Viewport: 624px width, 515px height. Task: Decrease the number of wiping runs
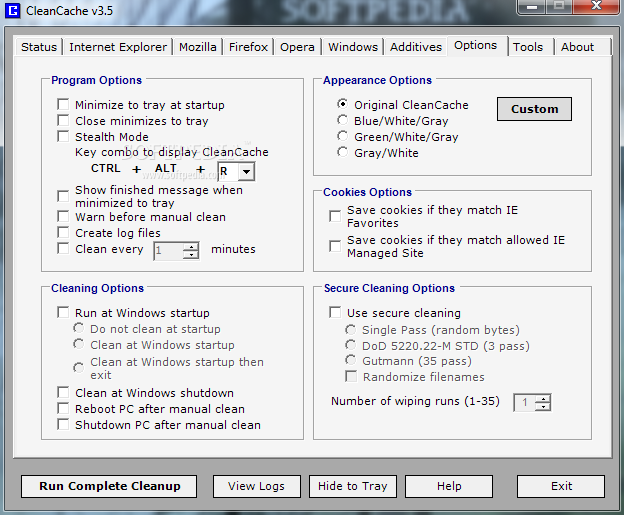coord(543,407)
